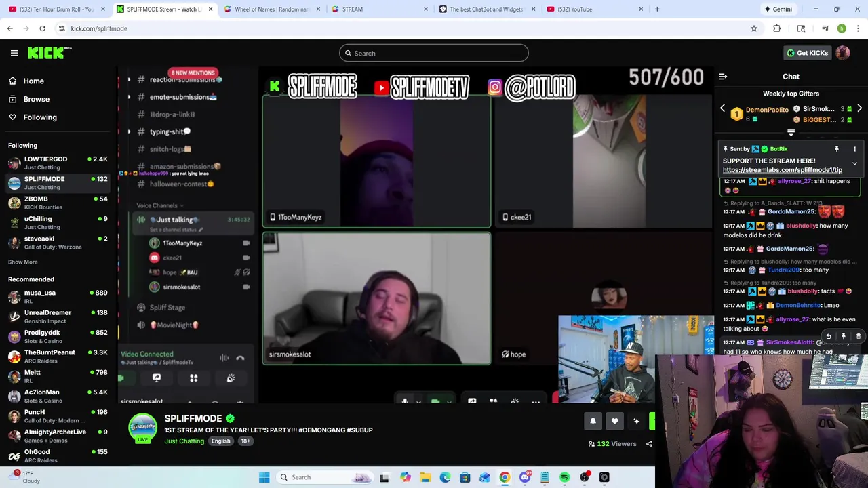The width and height of the screenshot is (868, 488).
Task: Open steveaoki channel from Following list
Action: [x=58, y=243]
